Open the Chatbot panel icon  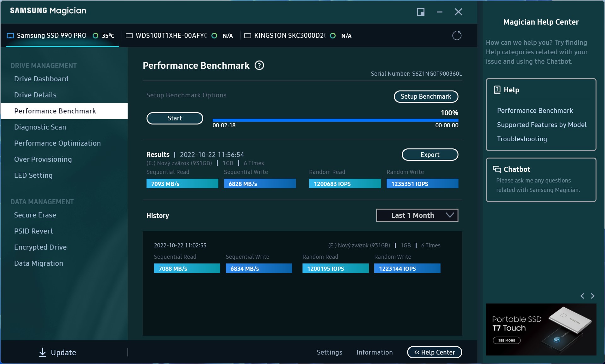497,169
